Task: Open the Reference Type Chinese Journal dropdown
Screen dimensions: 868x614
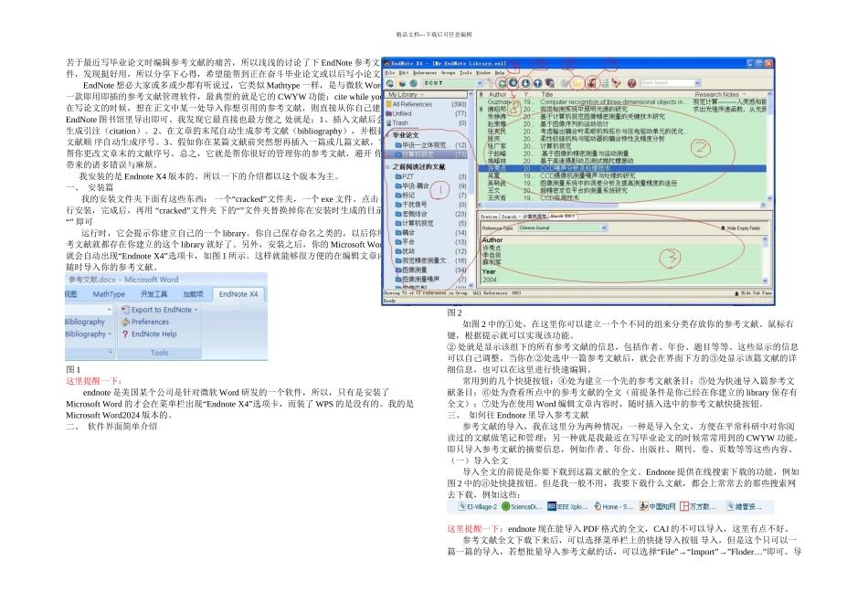Action: [x=604, y=228]
